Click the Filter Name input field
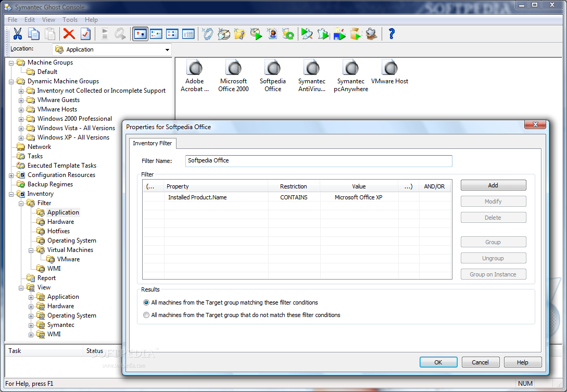This screenshot has width=567, height=392. 319,160
